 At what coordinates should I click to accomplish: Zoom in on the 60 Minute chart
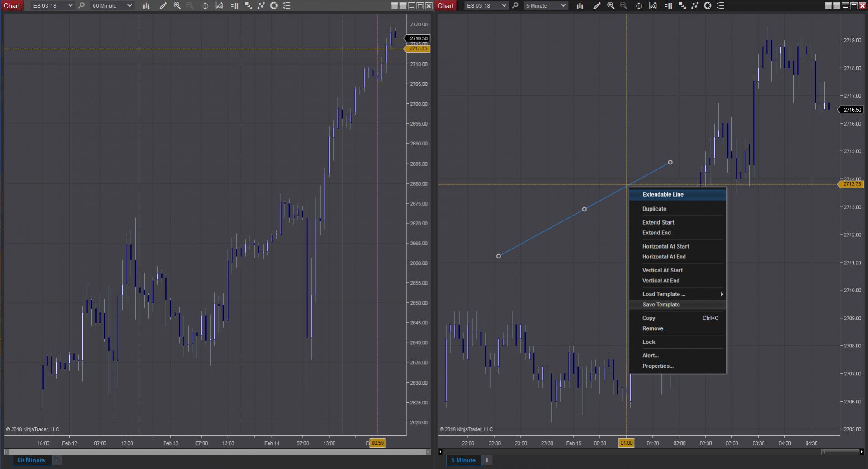(x=177, y=6)
